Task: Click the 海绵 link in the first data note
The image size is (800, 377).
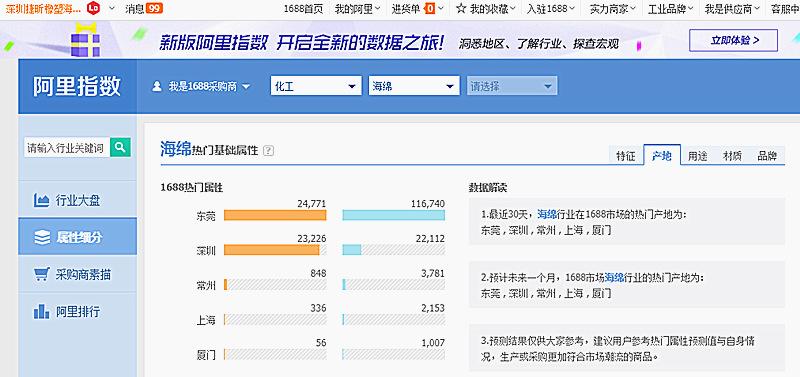Action: [x=547, y=214]
